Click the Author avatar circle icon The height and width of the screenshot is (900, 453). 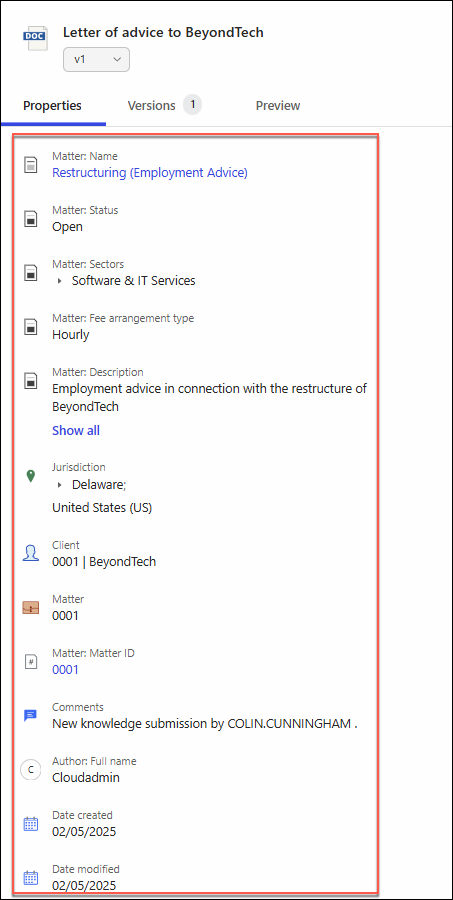pyautogui.click(x=30, y=770)
